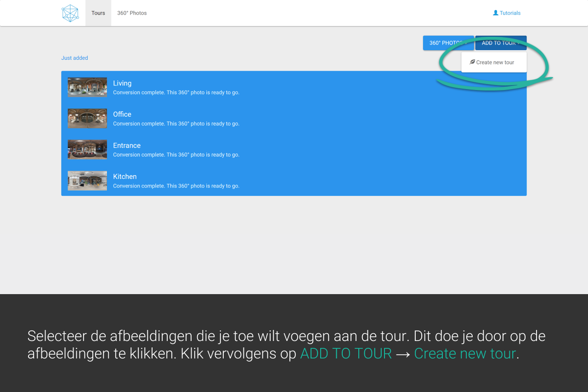Viewport: 588px width, 392px height.
Task: Click the Office photo title
Action: click(122, 114)
